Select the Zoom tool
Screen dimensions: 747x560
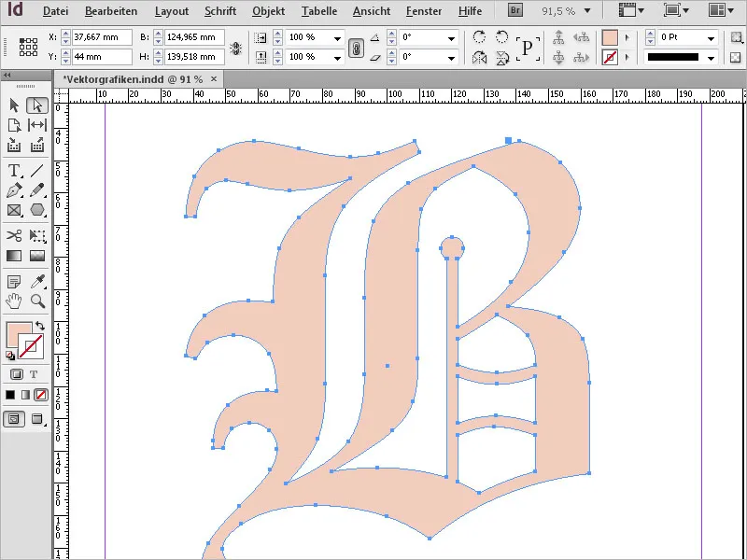37,301
